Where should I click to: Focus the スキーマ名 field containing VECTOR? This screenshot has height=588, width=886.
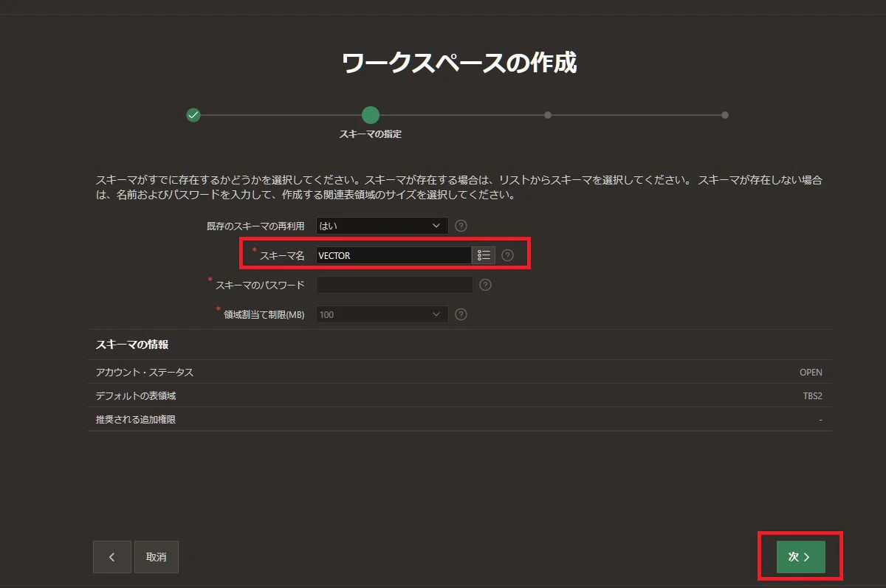(x=394, y=255)
